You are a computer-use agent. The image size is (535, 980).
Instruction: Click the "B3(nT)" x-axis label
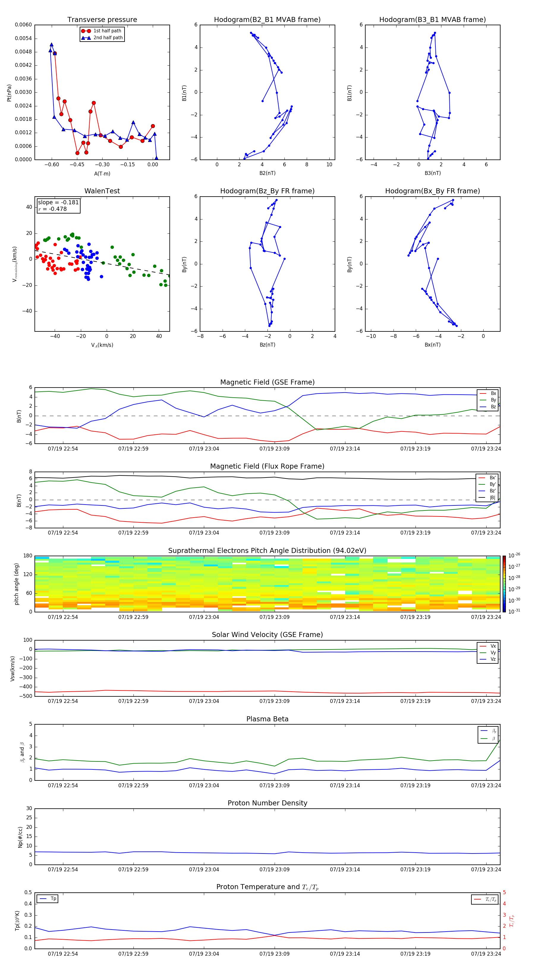click(x=432, y=173)
